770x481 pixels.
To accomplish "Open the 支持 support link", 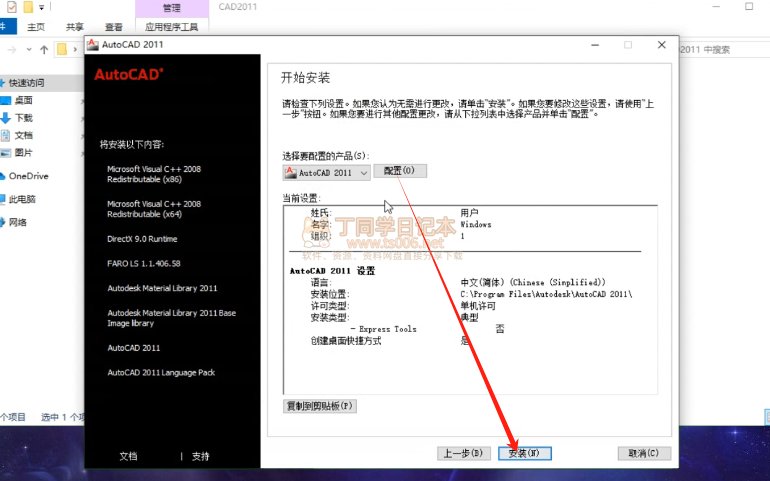I will point(201,456).
